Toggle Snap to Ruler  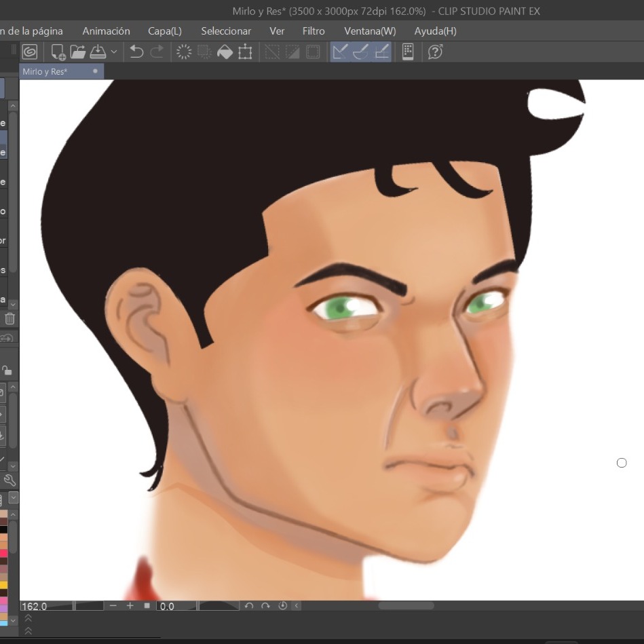point(340,52)
